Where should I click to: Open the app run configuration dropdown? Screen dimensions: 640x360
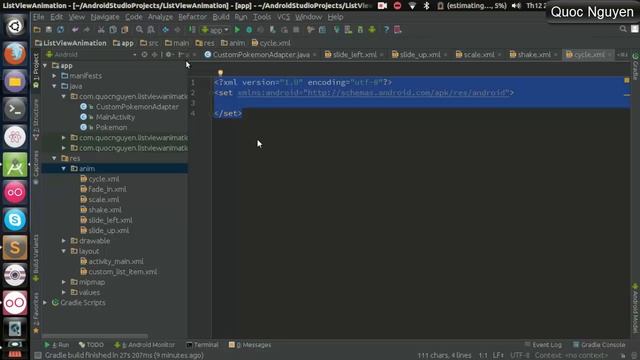[x=215, y=30]
